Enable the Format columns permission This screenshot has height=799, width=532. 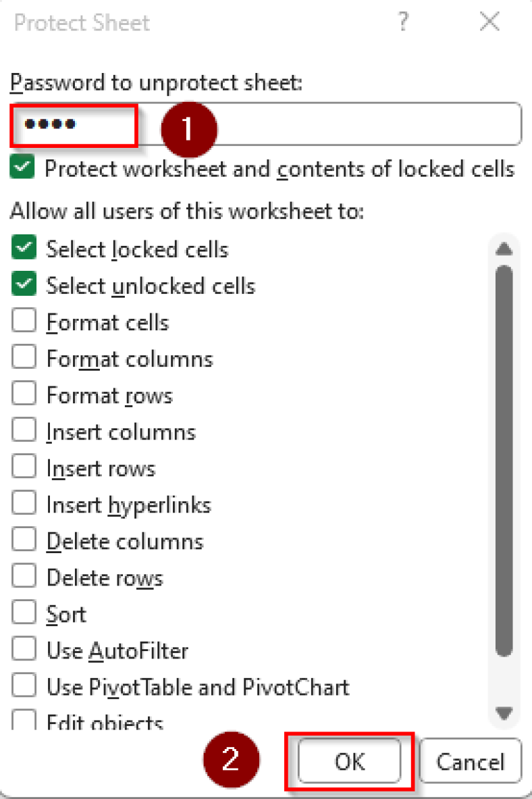[x=24, y=357]
